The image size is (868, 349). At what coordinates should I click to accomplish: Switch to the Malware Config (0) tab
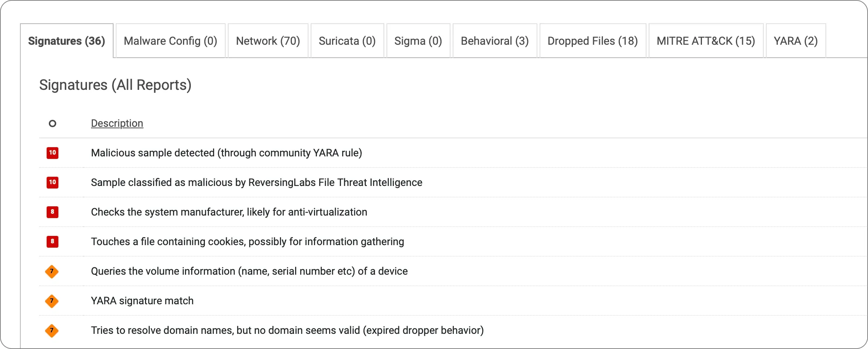coord(170,41)
